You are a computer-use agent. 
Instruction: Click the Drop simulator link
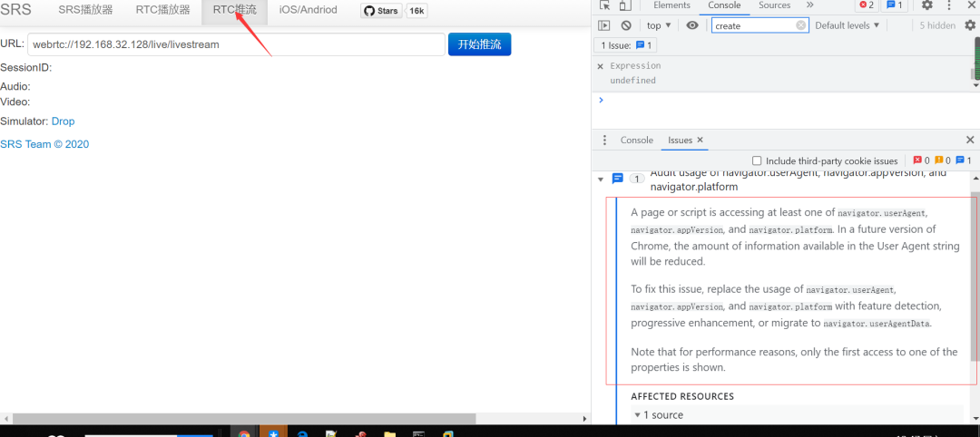click(x=64, y=121)
